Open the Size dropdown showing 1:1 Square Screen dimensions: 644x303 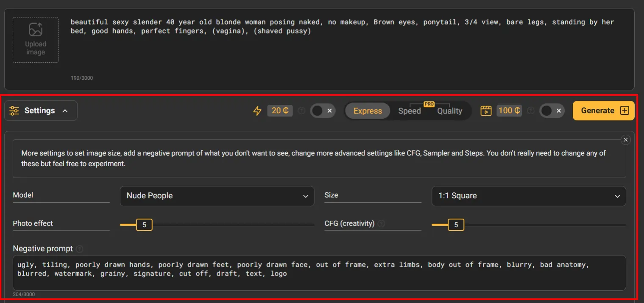528,196
